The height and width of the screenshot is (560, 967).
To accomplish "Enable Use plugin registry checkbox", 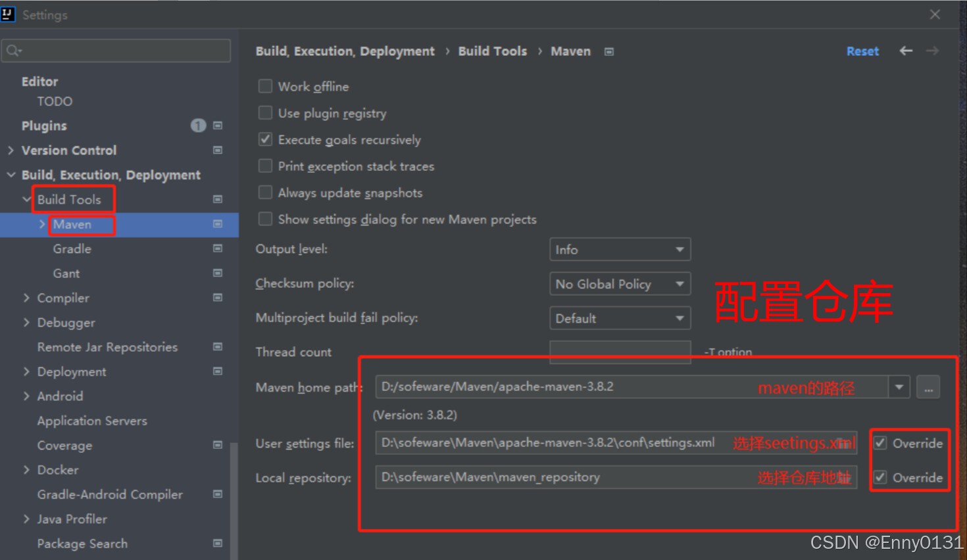I will [265, 113].
